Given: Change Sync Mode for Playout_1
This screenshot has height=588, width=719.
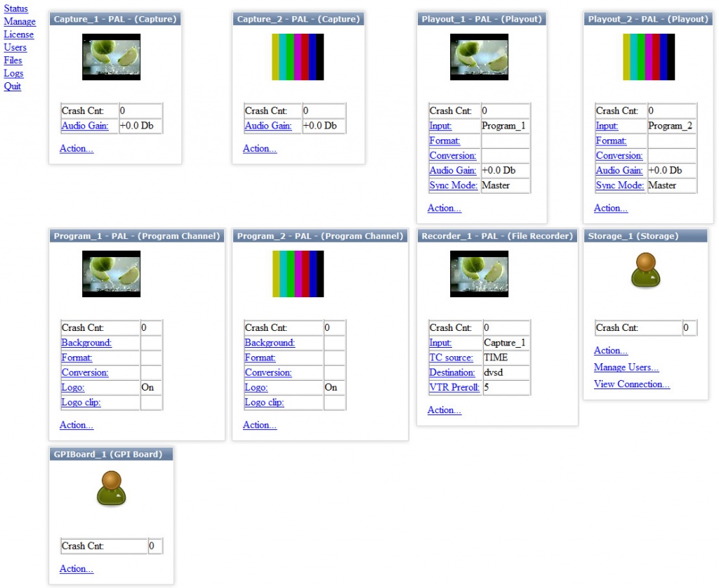Looking at the screenshot, I should coord(453,185).
